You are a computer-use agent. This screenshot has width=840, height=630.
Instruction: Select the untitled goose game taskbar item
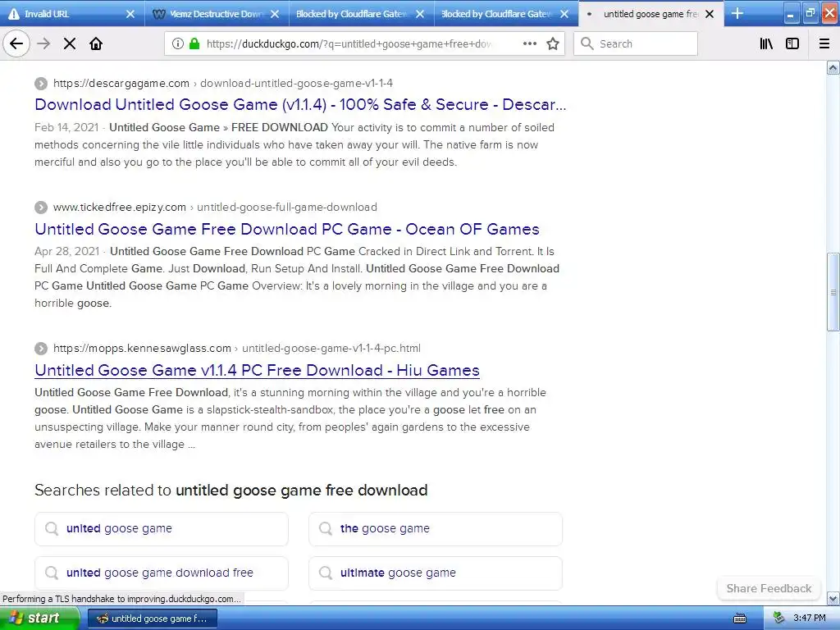[152, 619]
